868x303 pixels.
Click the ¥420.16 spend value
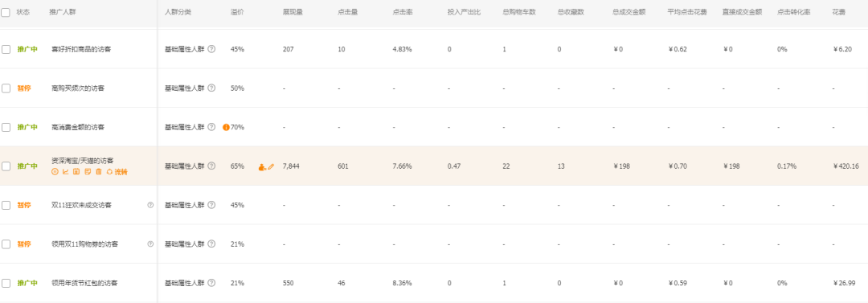[x=846, y=166]
